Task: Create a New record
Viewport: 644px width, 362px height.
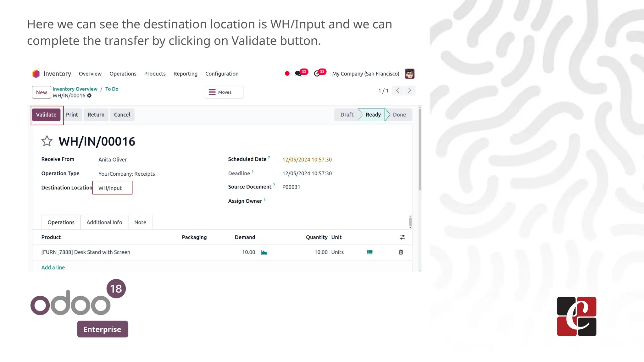Action: pos(42,92)
